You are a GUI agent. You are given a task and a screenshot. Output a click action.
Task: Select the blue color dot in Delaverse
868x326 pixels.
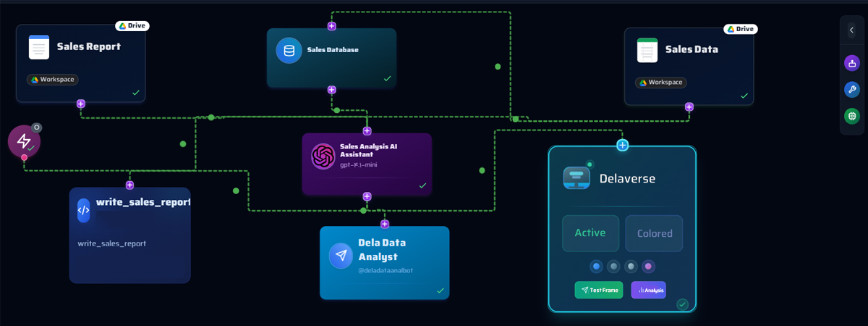tap(596, 267)
